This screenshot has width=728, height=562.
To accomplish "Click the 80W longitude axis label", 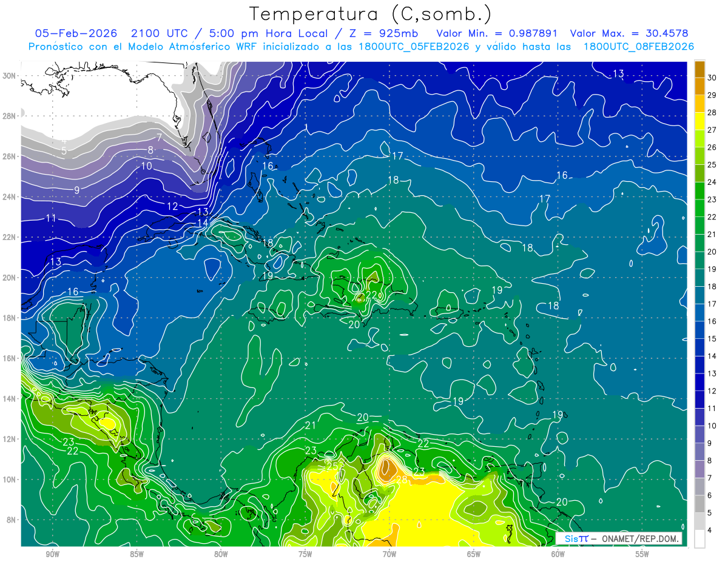I will [x=221, y=554].
